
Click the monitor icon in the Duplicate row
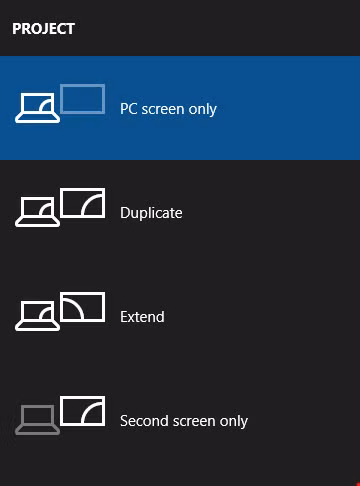click(83, 203)
